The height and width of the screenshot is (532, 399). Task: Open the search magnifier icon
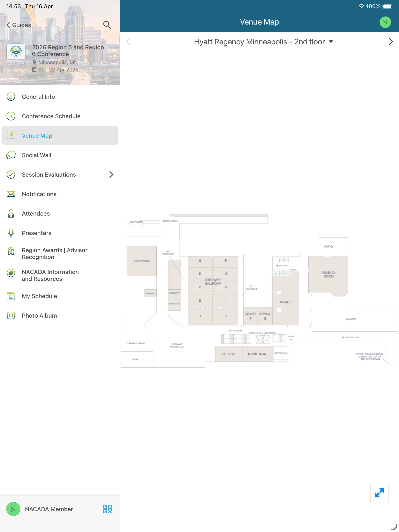click(107, 25)
